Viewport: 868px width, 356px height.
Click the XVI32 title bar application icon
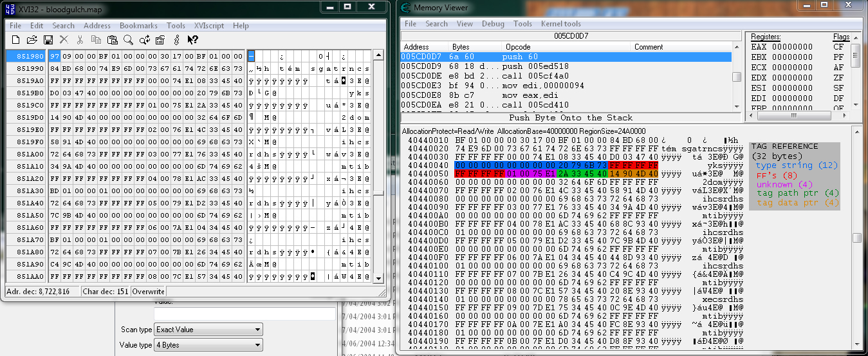pyautogui.click(x=9, y=10)
